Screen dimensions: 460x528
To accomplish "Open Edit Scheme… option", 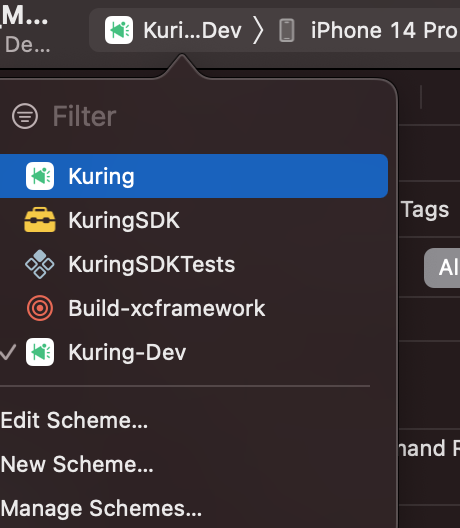I will (x=74, y=420).
